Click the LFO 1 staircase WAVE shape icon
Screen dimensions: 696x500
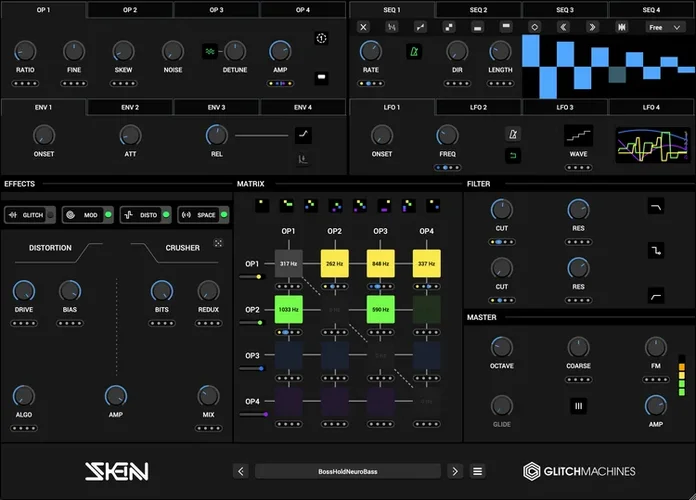point(578,135)
